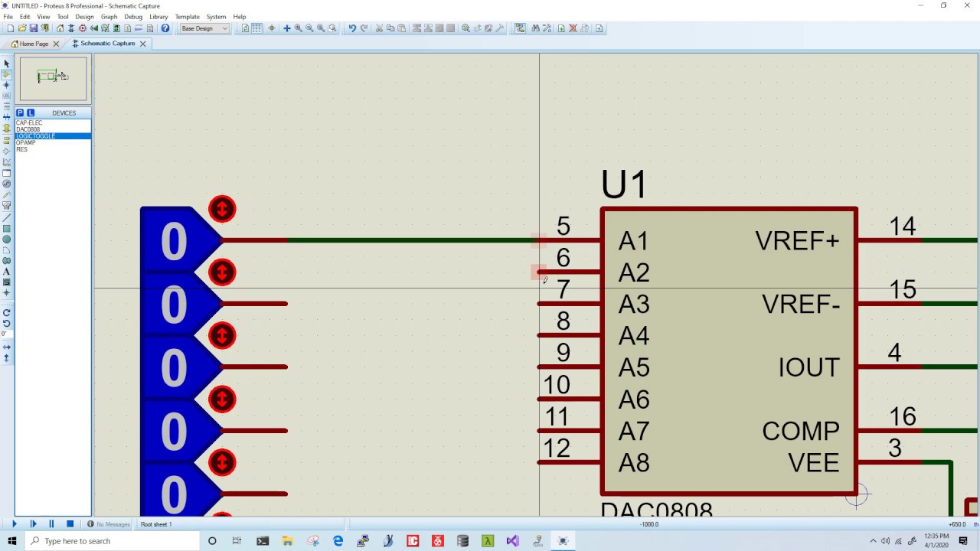Select CAP-ELEC in the devices list
The height and width of the screenshot is (551, 980).
53,123
